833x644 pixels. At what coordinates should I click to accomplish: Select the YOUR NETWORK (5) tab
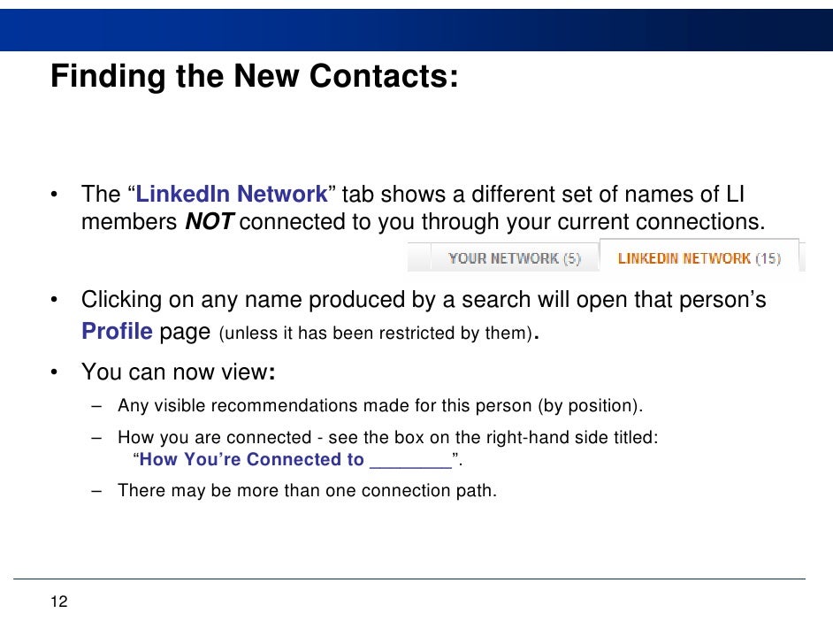[515, 258]
